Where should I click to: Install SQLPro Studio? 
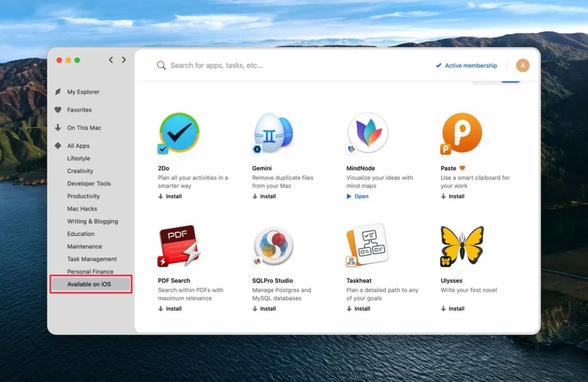[264, 308]
